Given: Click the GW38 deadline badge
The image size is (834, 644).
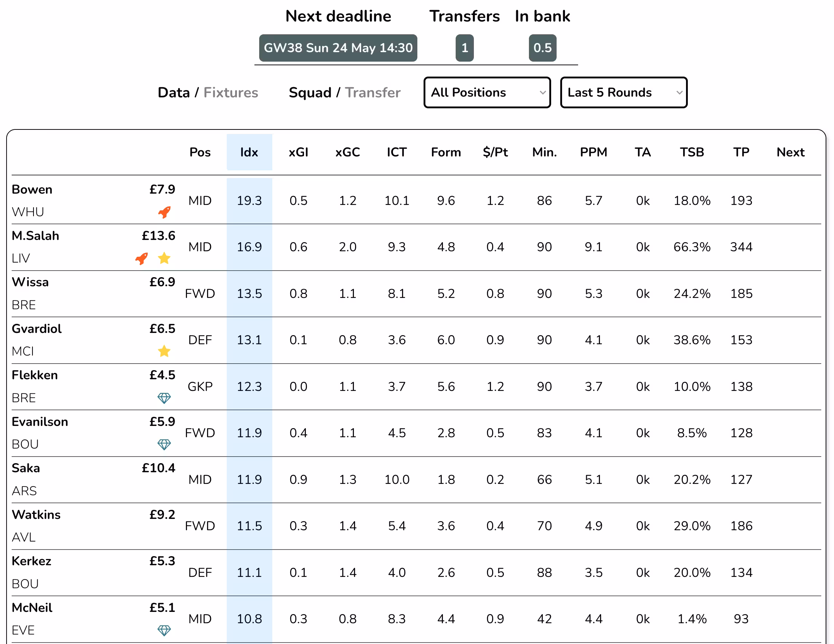Looking at the screenshot, I should pyautogui.click(x=338, y=48).
